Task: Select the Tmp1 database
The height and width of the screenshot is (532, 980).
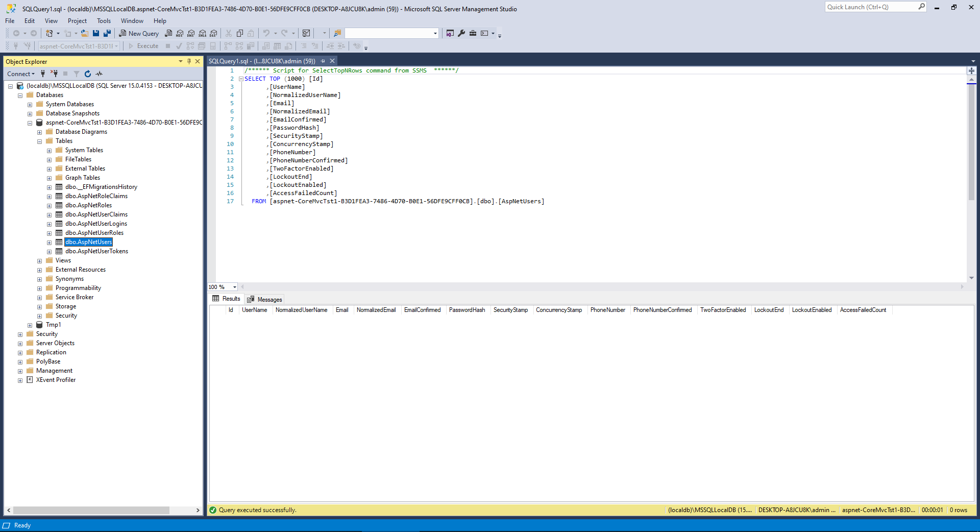Action: click(x=53, y=325)
